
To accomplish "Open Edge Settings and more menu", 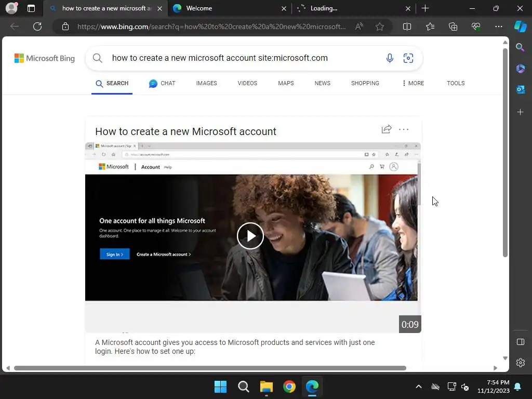I will pyautogui.click(x=498, y=26).
